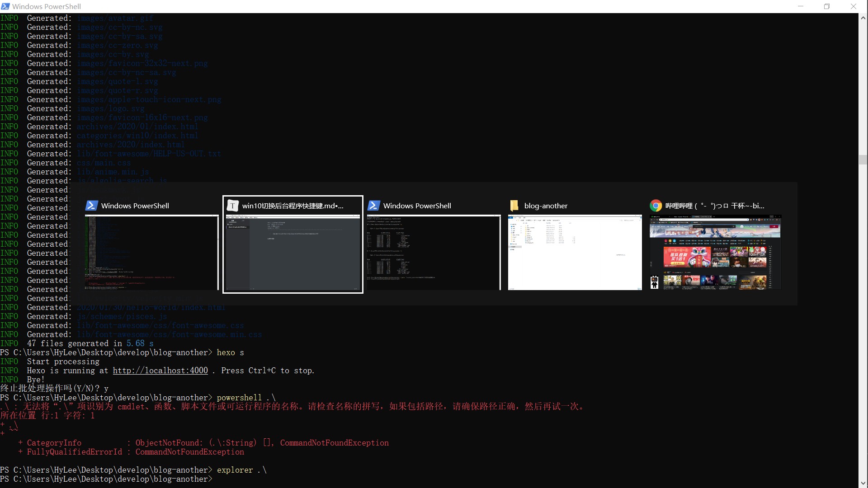
Task: Open the blog-another Explorer window thumbnail
Action: pyautogui.click(x=575, y=253)
